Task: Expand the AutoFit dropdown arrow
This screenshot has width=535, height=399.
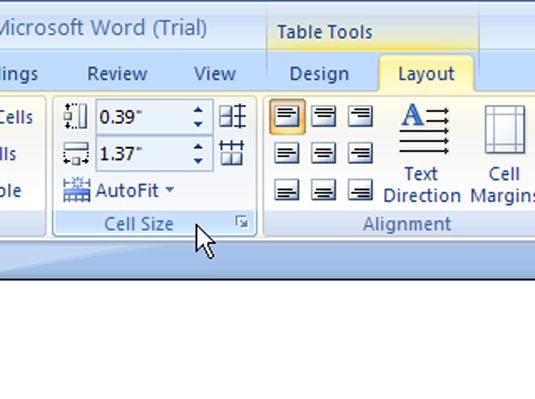Action: click(x=170, y=189)
